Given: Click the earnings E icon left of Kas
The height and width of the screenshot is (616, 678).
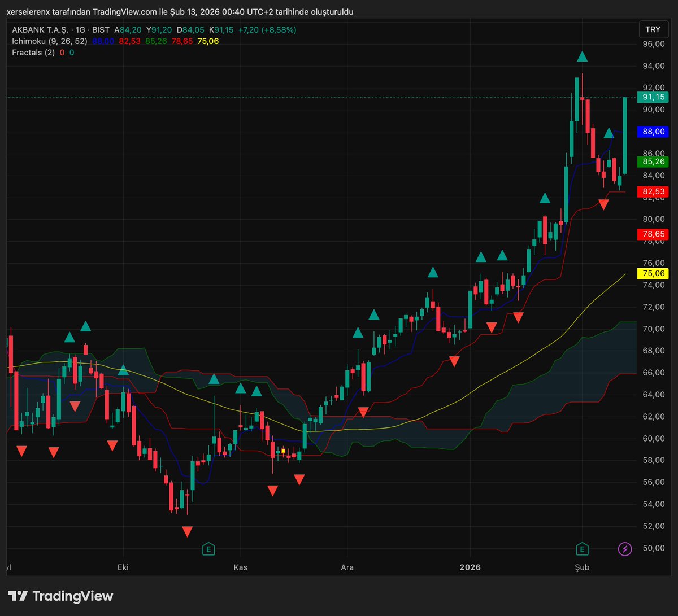Looking at the screenshot, I should pyautogui.click(x=208, y=548).
